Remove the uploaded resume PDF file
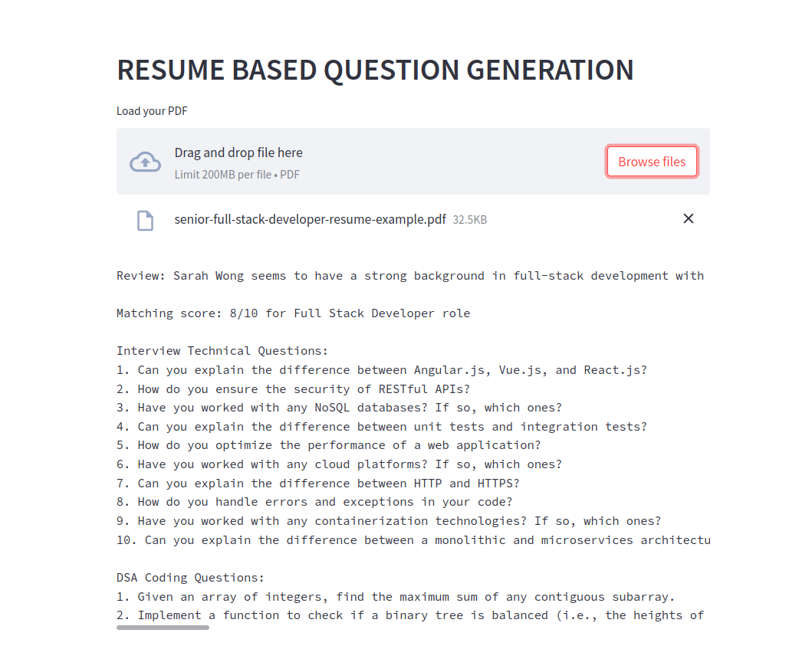812x659 pixels. [x=689, y=218]
